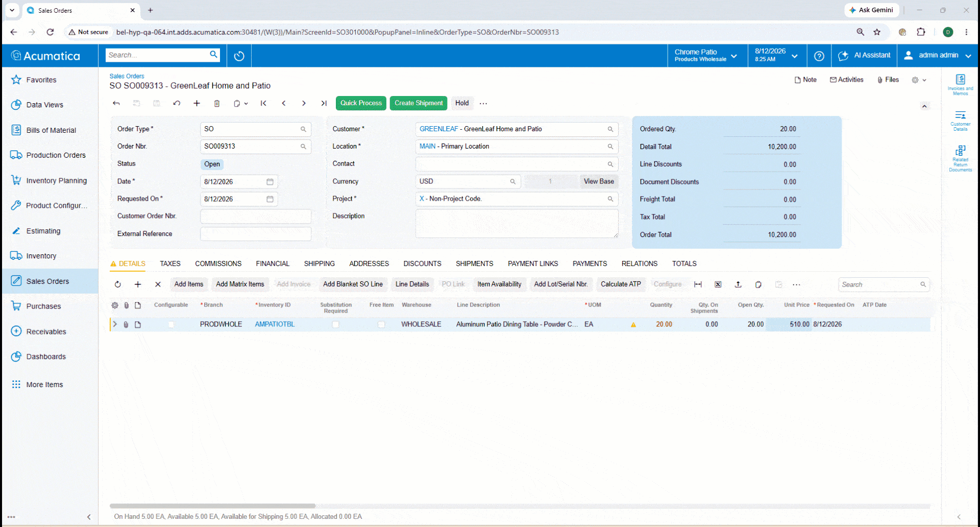Open Currency lookup selector

pyautogui.click(x=512, y=182)
